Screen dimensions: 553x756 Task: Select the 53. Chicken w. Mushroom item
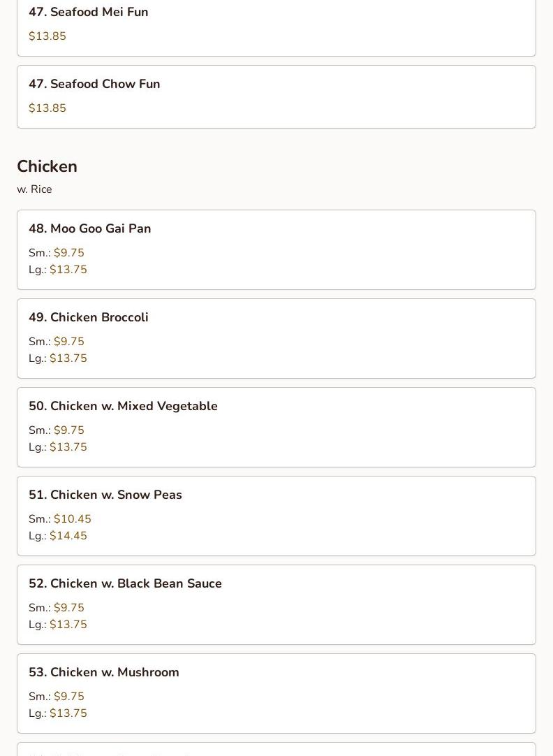103,672
